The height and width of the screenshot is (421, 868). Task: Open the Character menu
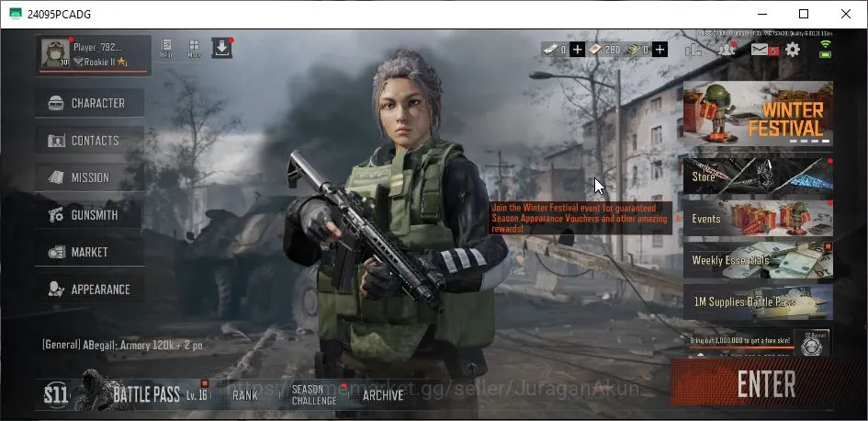[x=90, y=103]
